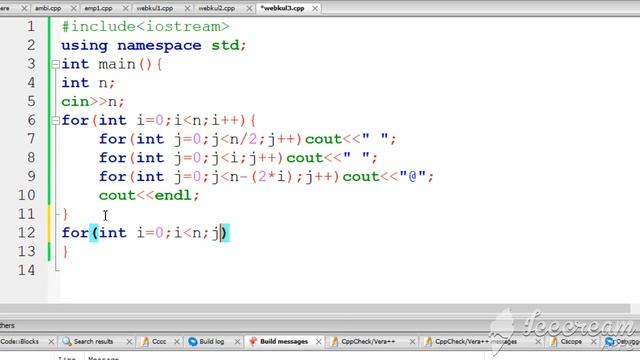Click the line with 'j<i;j++' loop
640x360 pixels.
click(238, 158)
